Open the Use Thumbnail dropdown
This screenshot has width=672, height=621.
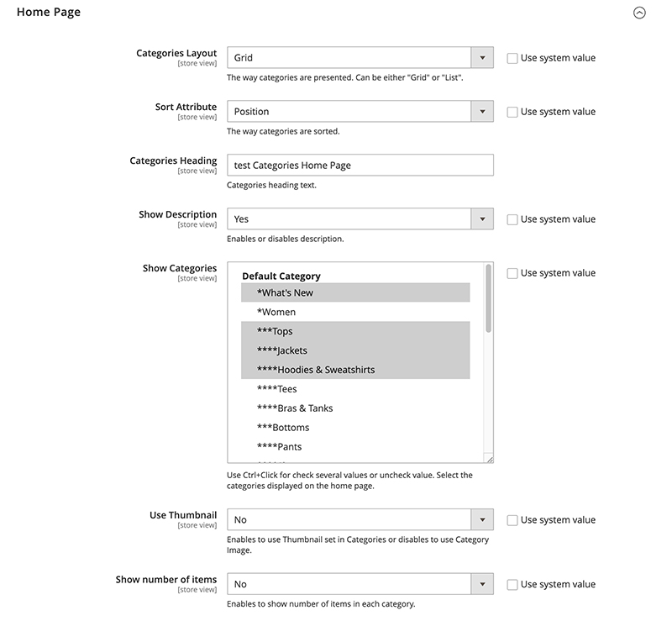[360, 520]
